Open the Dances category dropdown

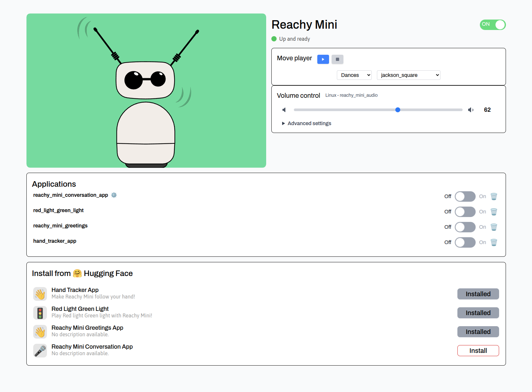pos(354,75)
